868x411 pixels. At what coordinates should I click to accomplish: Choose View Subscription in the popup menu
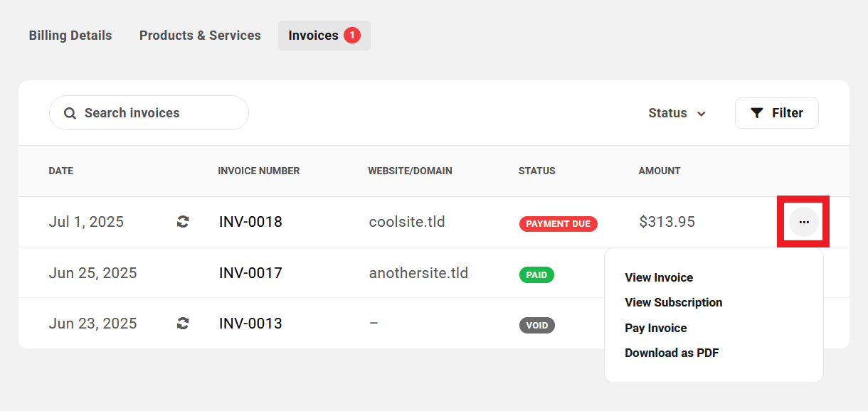(x=673, y=302)
